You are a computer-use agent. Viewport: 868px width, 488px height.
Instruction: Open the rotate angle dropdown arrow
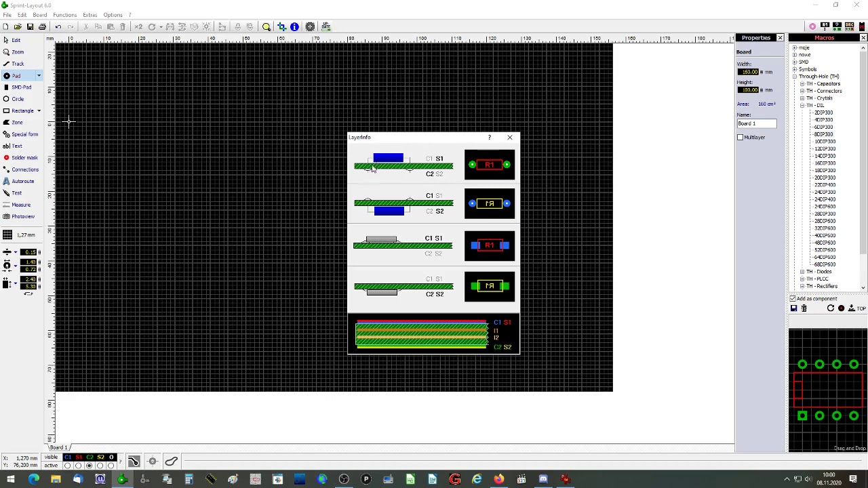point(160,26)
